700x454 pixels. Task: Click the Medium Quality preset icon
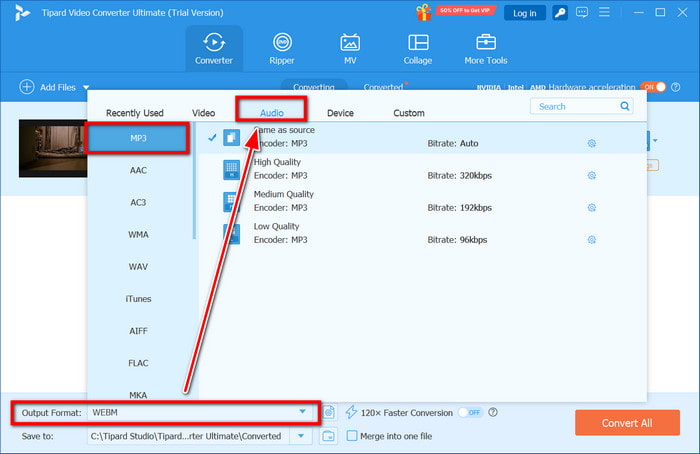click(231, 202)
